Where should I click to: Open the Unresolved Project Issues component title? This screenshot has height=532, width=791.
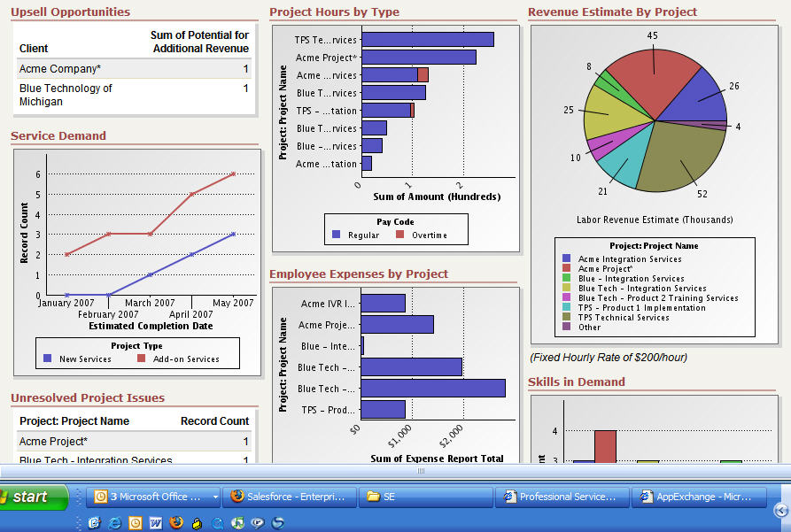[88, 397]
